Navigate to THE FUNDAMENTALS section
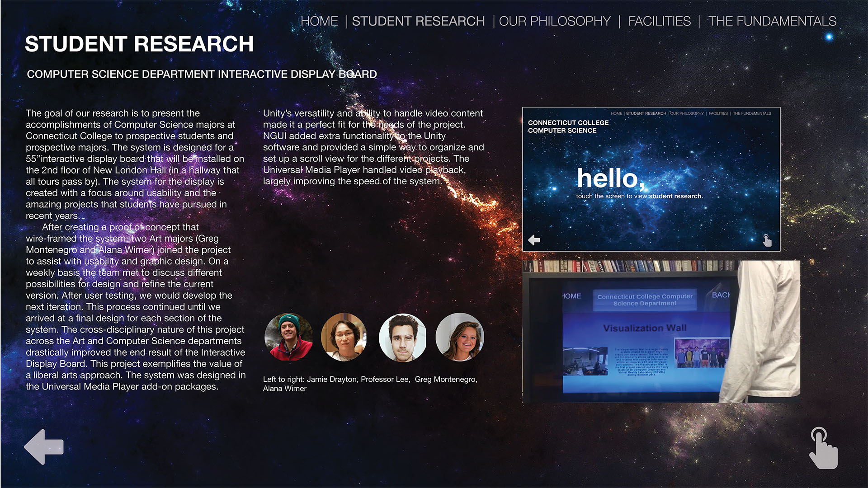 (772, 21)
